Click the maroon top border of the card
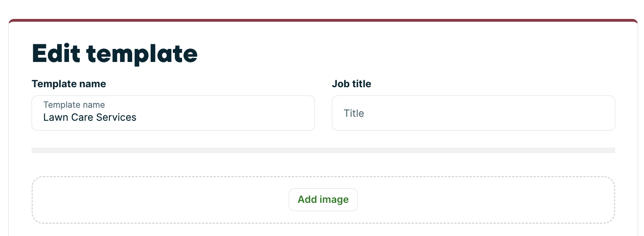The width and height of the screenshot is (644, 236). tap(323, 20)
